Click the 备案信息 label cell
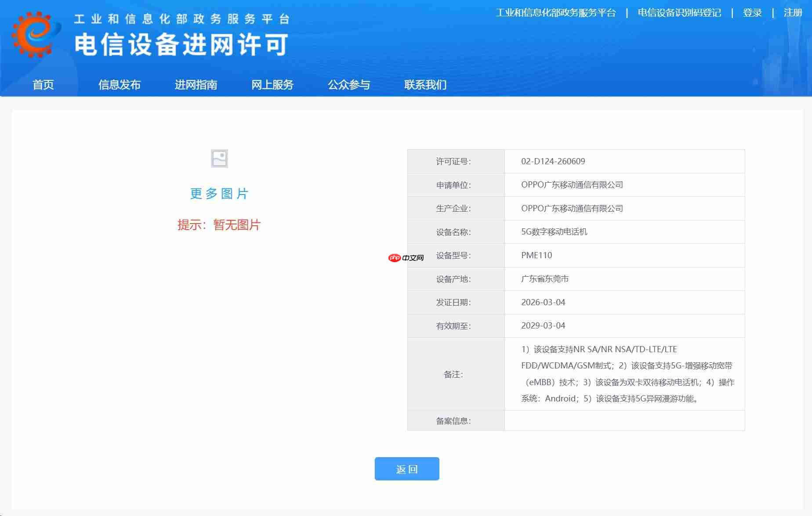Screen dimensions: 812x516 (x=456, y=421)
